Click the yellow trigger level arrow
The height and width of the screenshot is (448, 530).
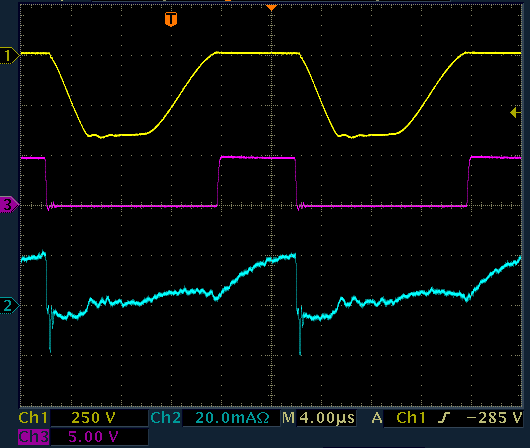(515, 113)
